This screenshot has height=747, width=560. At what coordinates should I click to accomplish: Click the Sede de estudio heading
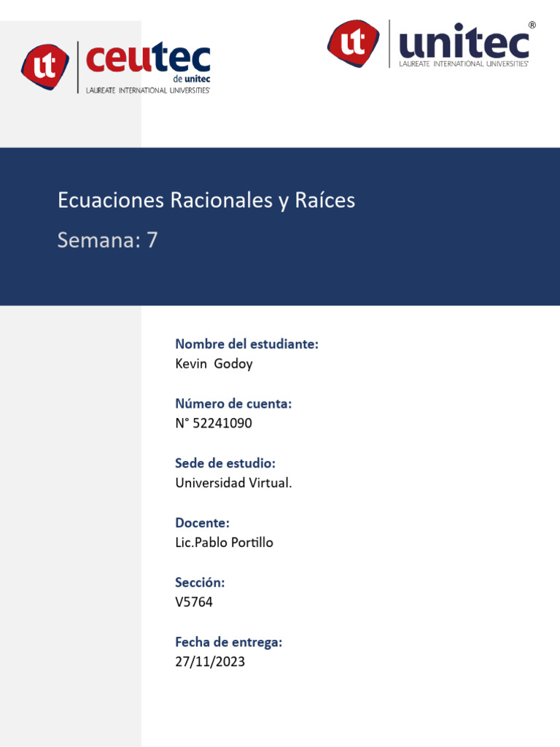point(225,463)
